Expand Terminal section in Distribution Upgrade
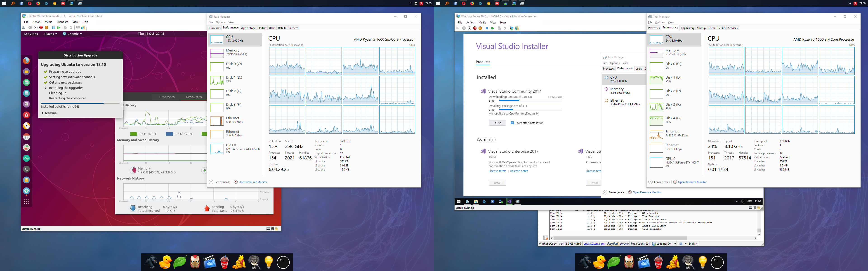 click(x=50, y=113)
